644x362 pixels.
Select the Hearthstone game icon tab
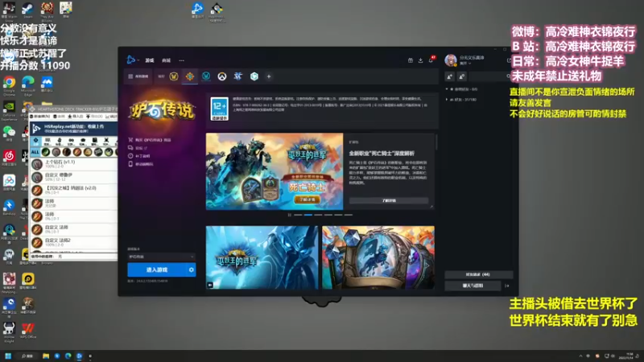(x=190, y=76)
